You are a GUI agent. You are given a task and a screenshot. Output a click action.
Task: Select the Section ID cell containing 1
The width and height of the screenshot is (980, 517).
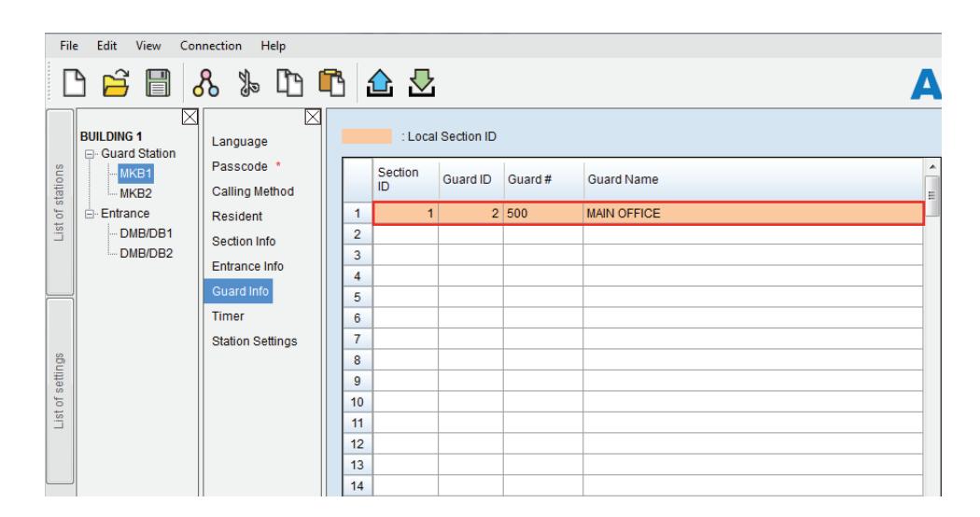click(406, 213)
